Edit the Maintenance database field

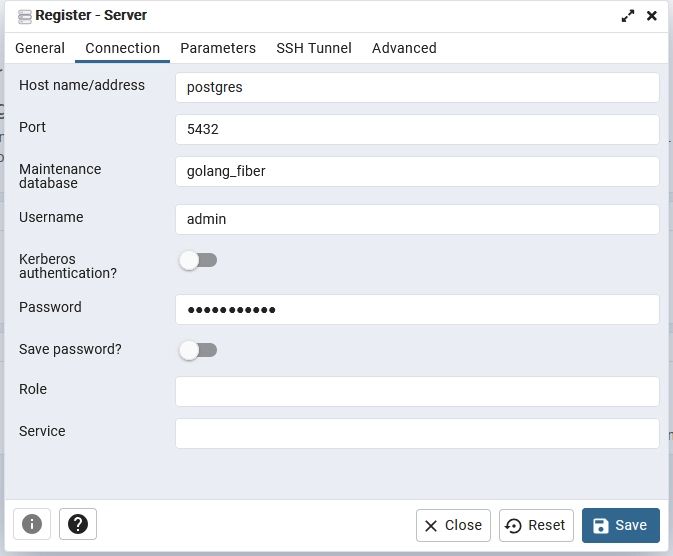tap(417, 172)
